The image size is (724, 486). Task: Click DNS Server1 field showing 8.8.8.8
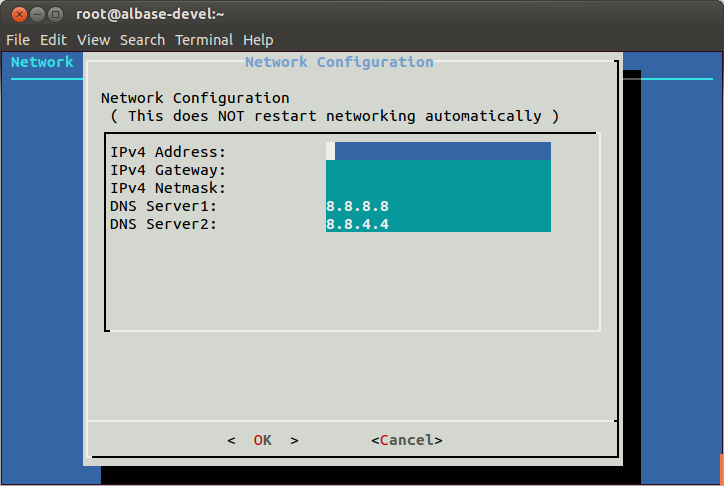pyautogui.click(x=438, y=205)
